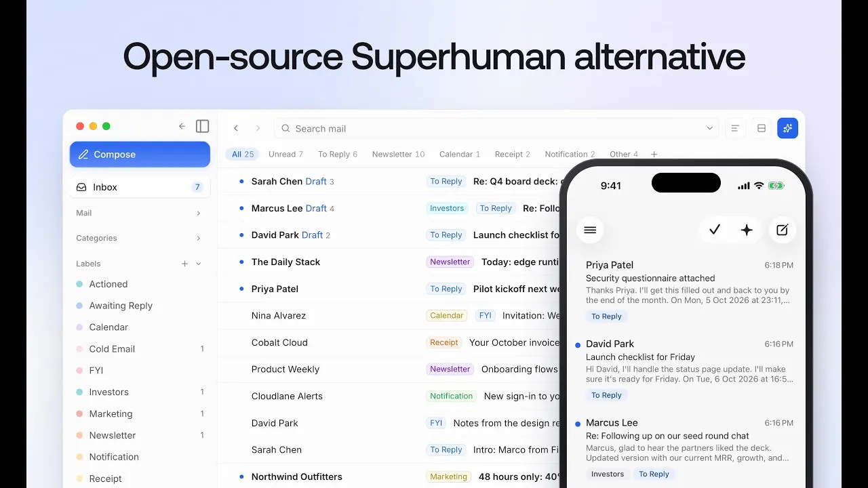Add a new tab with plus icon
Image resolution: width=868 pixels, height=488 pixels.
coord(654,155)
